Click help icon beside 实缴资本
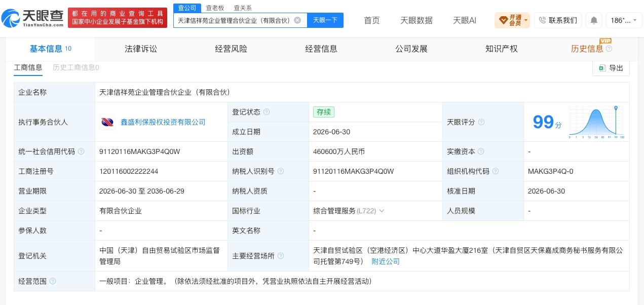Screen dimensions: 644x305 tap(481, 151)
